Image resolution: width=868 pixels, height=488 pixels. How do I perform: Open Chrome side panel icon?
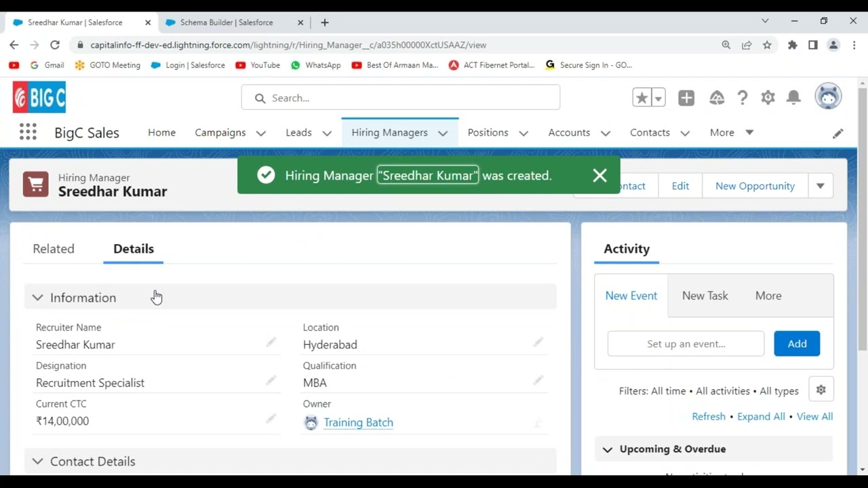(x=813, y=45)
